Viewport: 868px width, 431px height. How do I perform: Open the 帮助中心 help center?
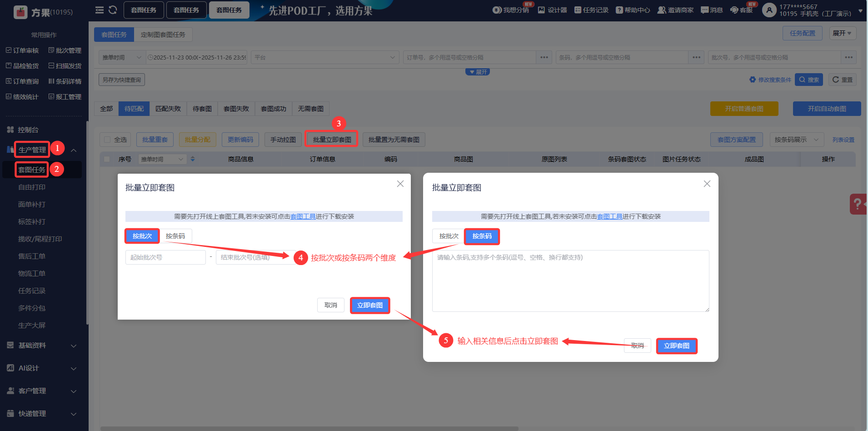pos(633,10)
